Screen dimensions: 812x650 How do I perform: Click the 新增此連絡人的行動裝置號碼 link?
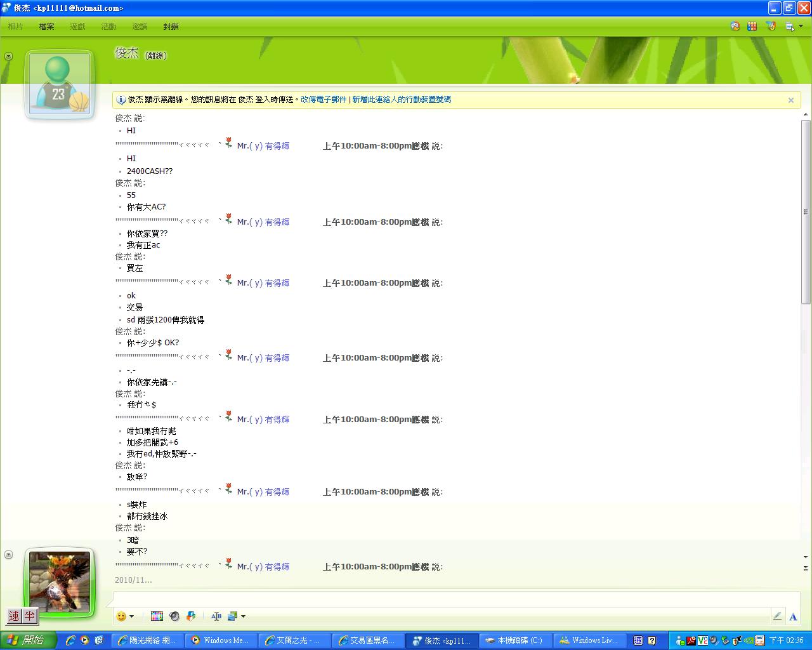[402, 100]
